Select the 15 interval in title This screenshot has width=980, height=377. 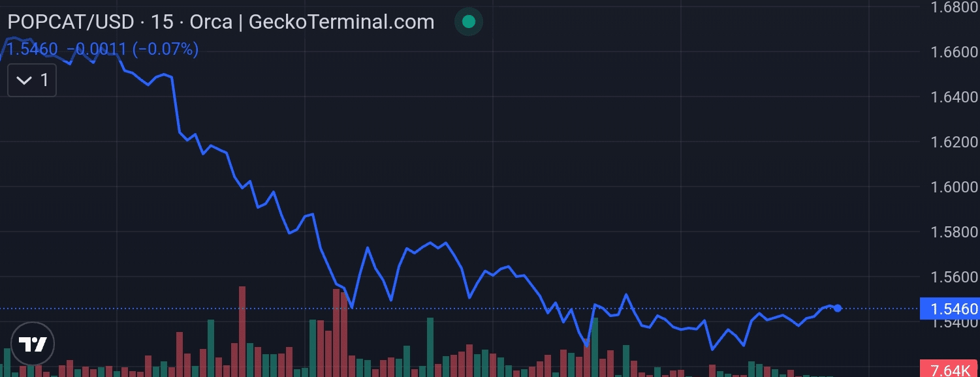click(162, 22)
